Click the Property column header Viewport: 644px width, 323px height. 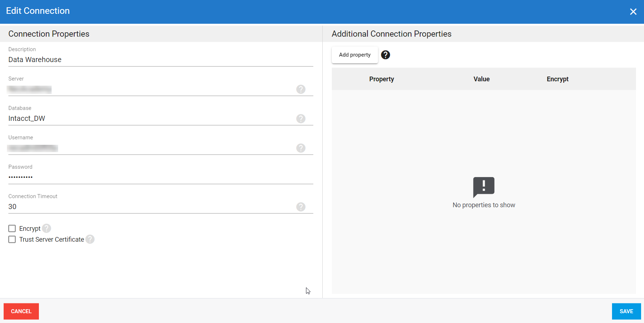point(381,79)
